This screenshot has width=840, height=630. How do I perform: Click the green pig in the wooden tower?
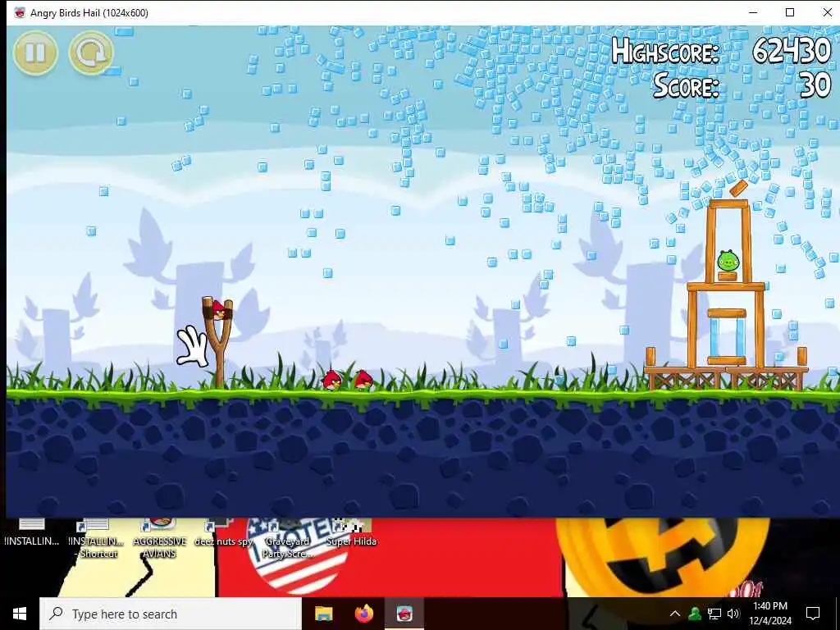(x=728, y=260)
